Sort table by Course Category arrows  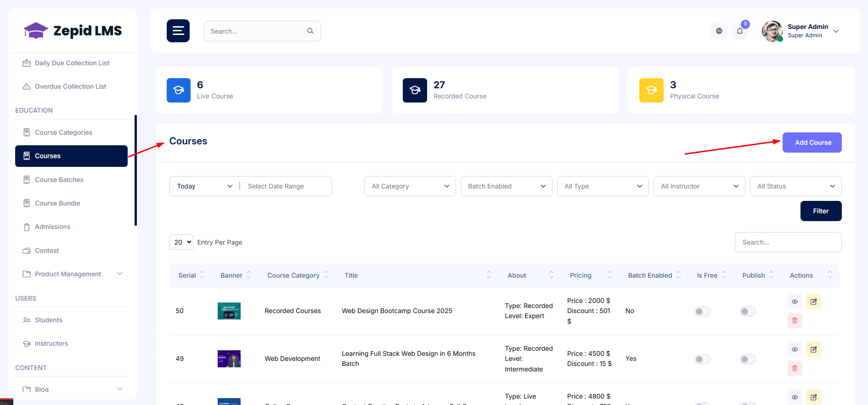(326, 275)
